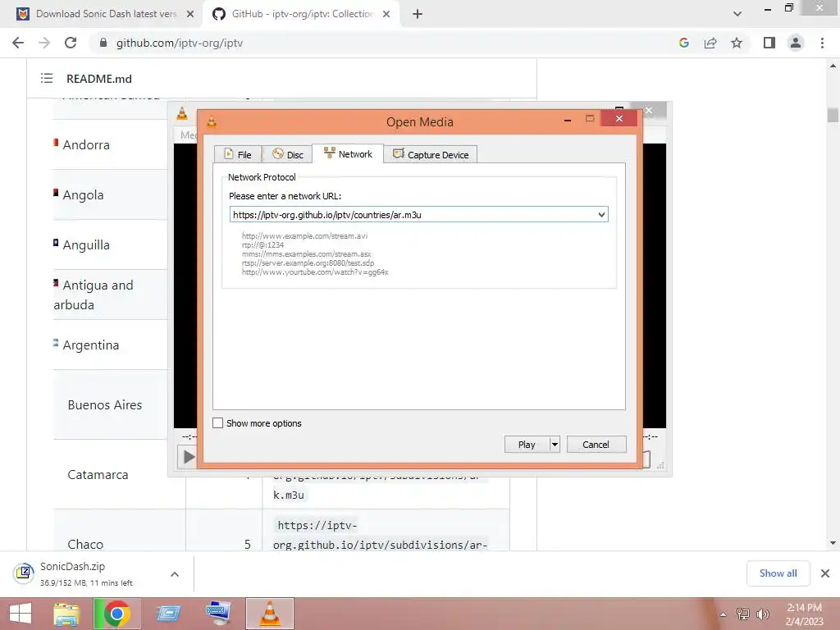Open the tab search chevron
The width and height of the screenshot is (840, 630).
(737, 14)
